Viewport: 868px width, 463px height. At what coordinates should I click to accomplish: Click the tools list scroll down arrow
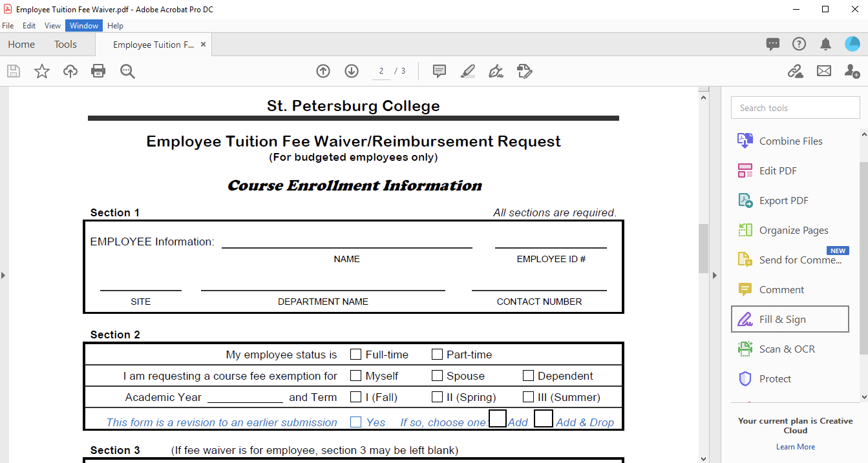863,397
